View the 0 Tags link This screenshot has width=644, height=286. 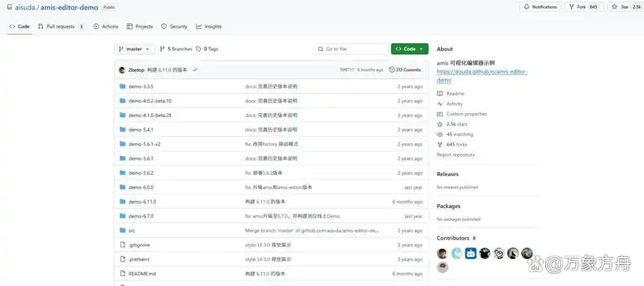click(207, 49)
